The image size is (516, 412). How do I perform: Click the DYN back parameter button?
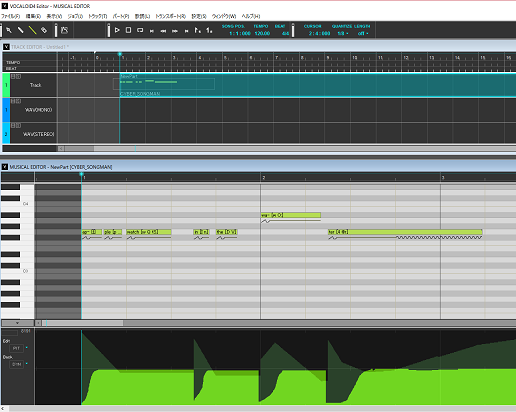(x=16, y=364)
